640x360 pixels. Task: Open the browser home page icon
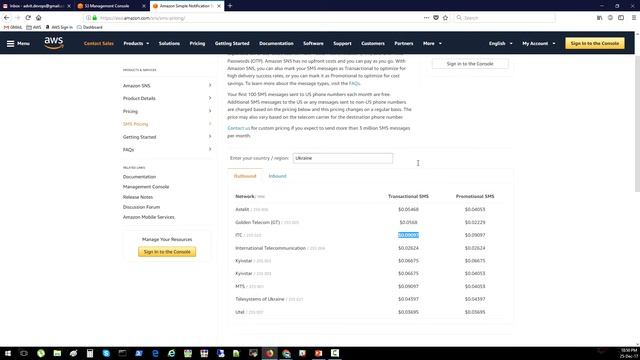coord(38,18)
